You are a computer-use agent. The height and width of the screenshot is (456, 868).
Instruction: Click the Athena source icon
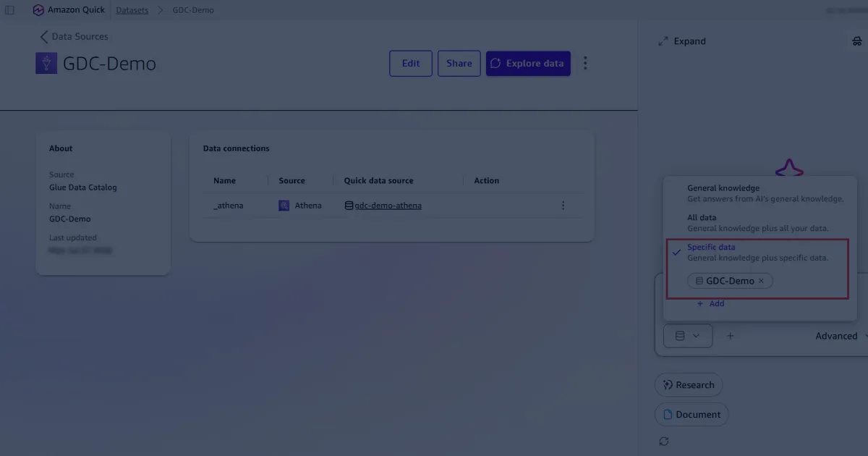[284, 206]
